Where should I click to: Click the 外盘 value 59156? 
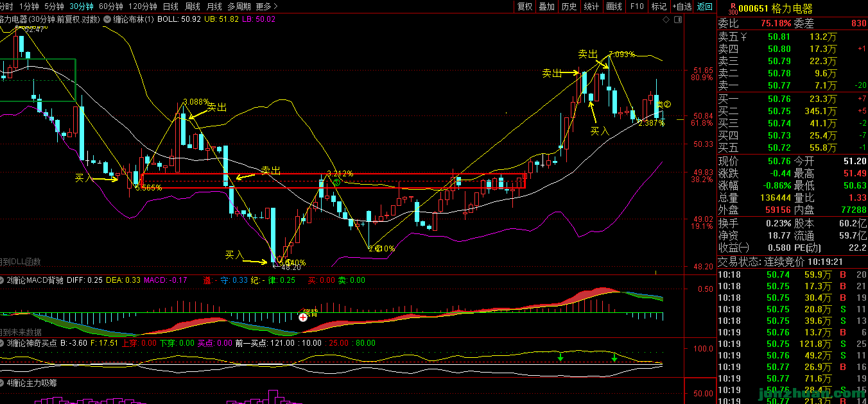[x=777, y=210]
